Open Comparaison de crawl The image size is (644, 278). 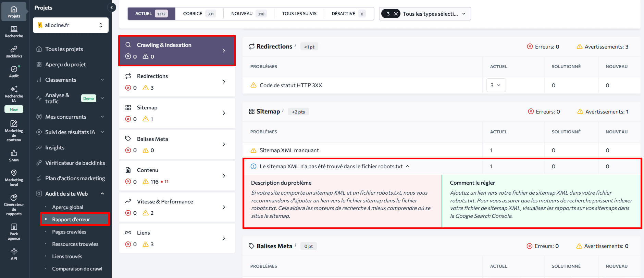77,269
